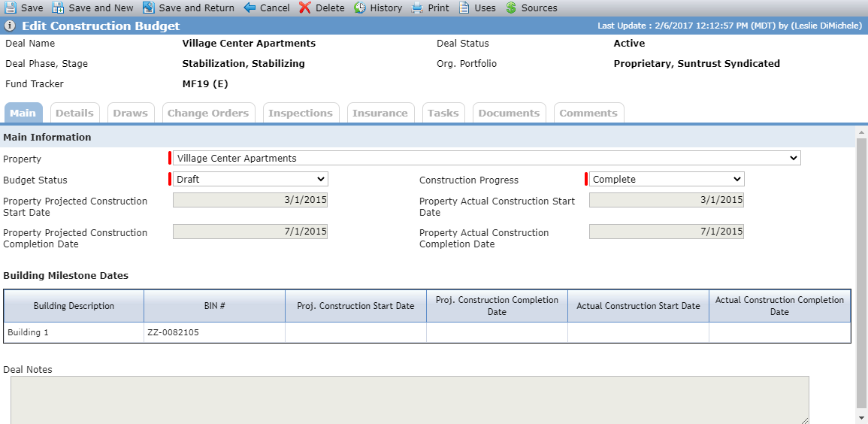Click the Save and New icon

pyautogui.click(x=58, y=8)
